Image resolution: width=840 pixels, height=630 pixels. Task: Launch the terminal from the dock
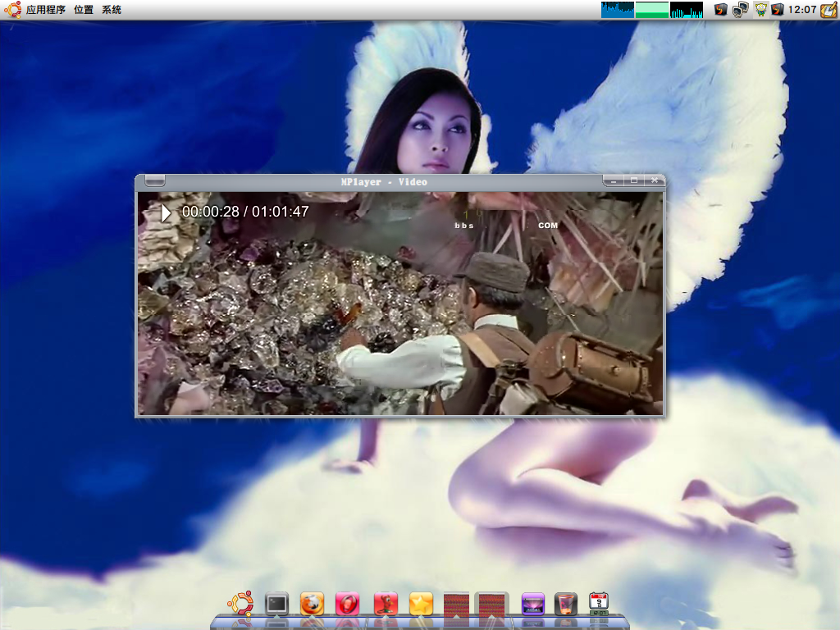point(277,605)
